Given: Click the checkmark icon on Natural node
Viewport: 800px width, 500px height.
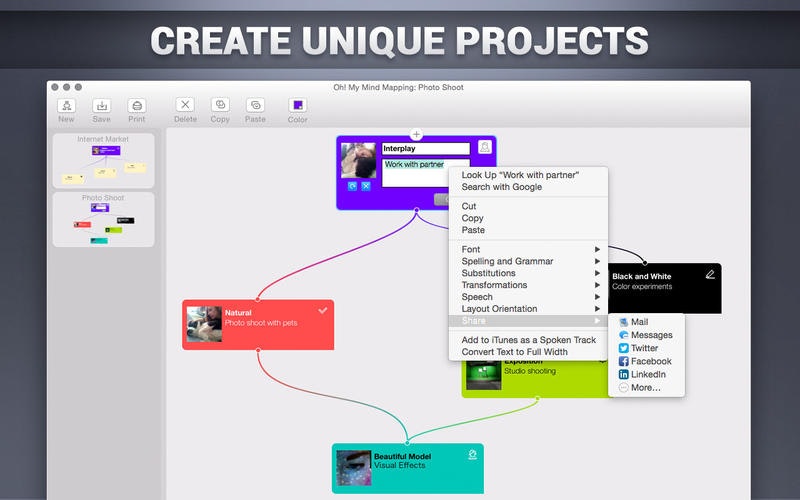Looking at the screenshot, I should 322,310.
